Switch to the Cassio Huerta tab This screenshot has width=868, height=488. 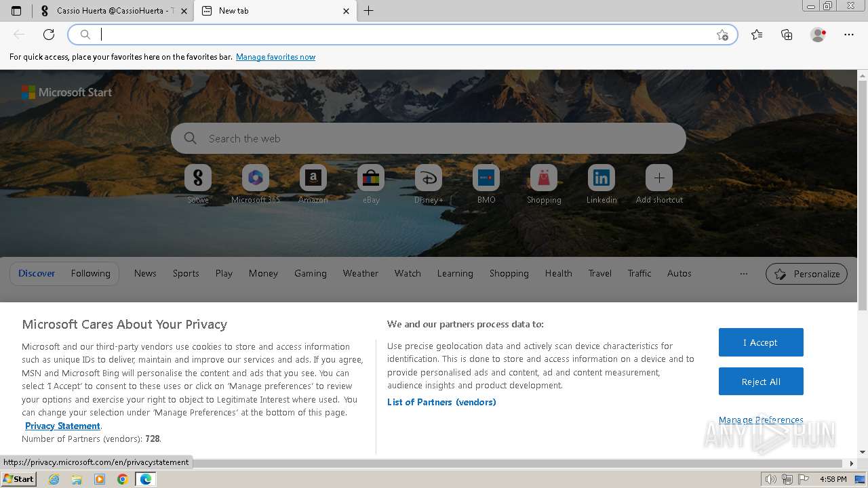coord(114,11)
